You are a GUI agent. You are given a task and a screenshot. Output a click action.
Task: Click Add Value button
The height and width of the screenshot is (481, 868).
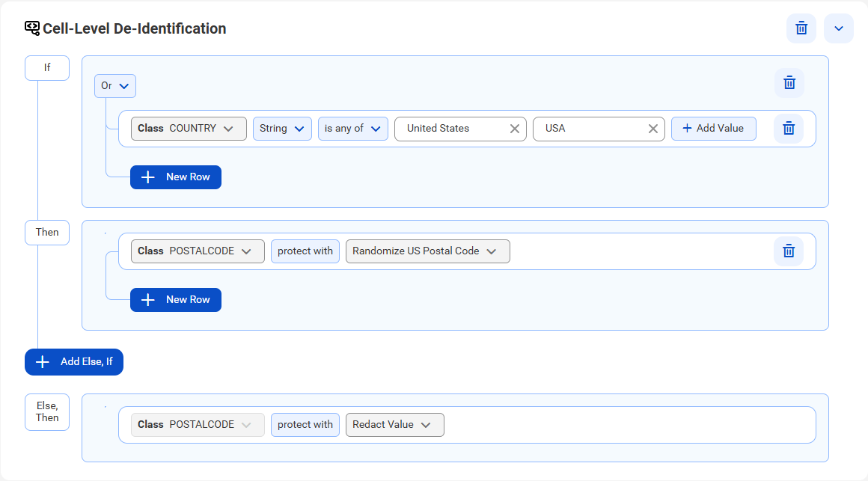click(714, 129)
